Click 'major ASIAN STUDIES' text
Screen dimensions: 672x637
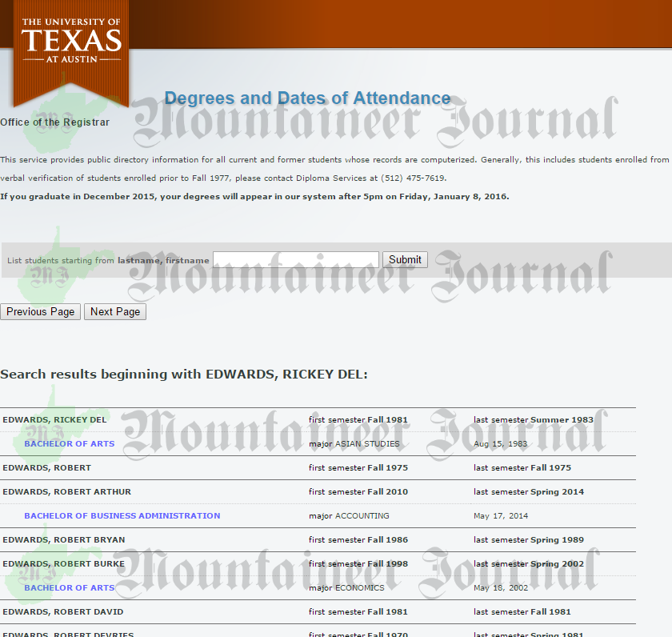[x=354, y=443]
